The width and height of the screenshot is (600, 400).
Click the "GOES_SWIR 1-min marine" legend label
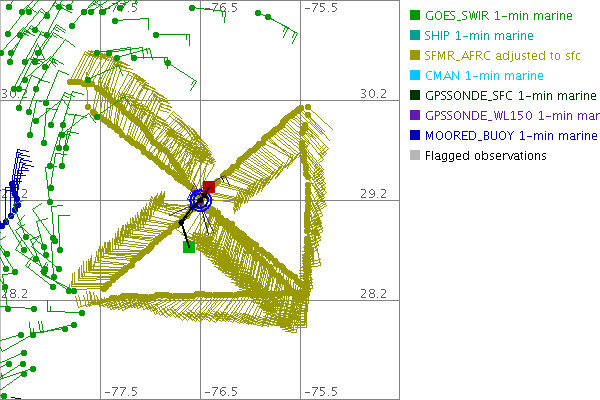(x=499, y=16)
